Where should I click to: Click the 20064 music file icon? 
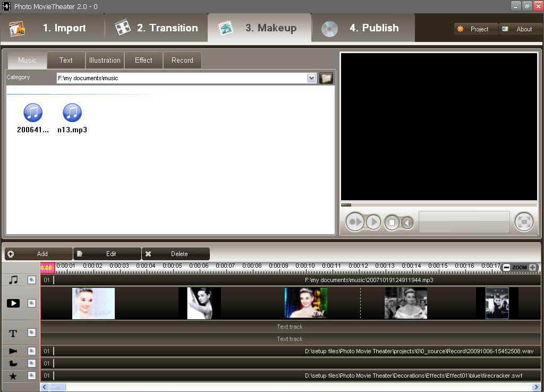(x=32, y=112)
